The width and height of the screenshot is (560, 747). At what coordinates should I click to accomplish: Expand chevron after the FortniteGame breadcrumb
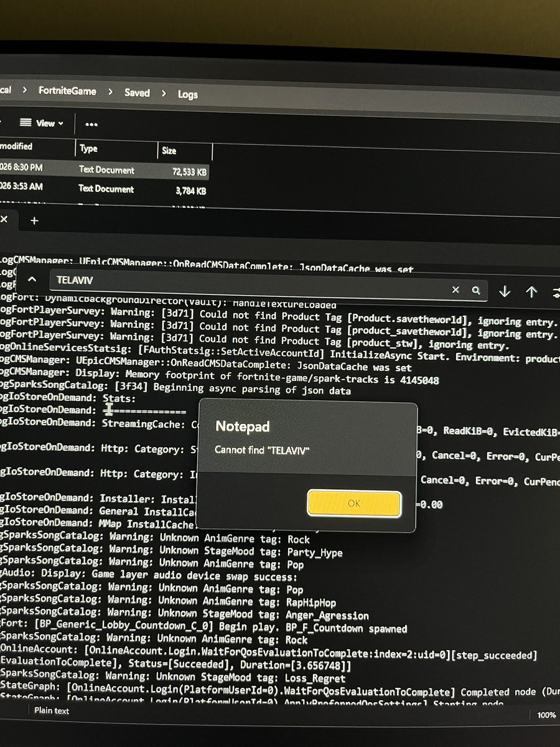(110, 92)
